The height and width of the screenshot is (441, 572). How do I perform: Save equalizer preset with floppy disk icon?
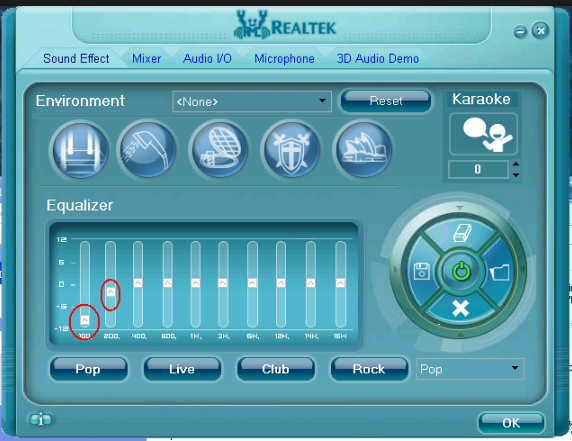coord(422,271)
